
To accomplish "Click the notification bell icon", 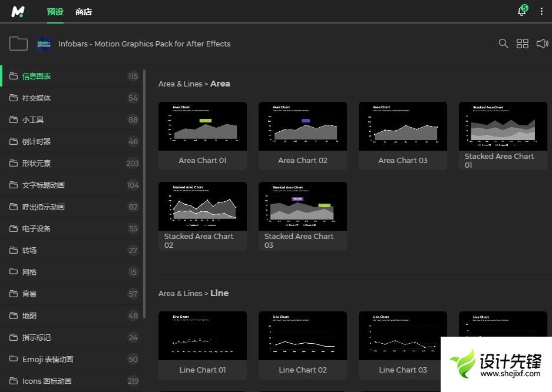I will coord(521,11).
